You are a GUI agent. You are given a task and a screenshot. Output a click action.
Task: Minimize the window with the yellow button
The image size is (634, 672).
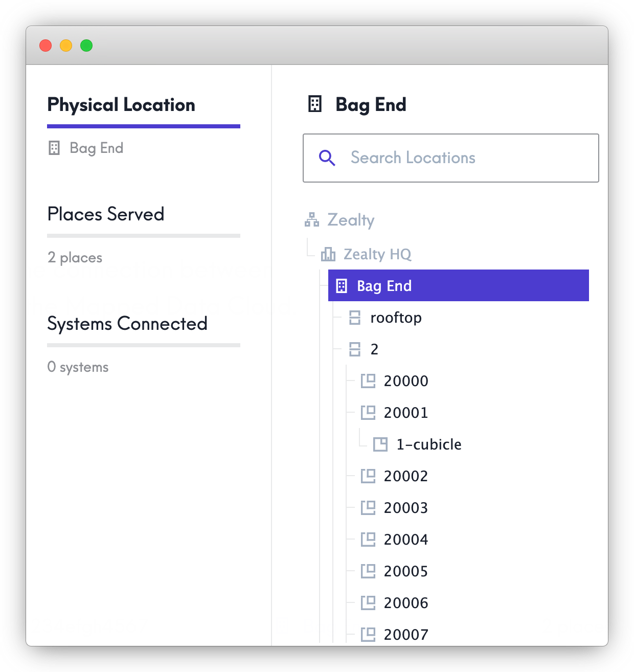pos(66,46)
